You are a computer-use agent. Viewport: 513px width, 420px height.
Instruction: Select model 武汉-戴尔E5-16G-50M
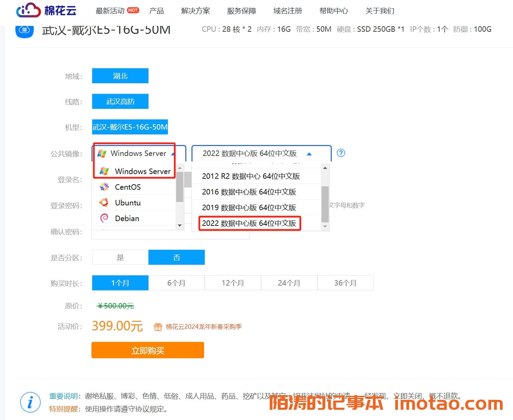pyautogui.click(x=130, y=127)
